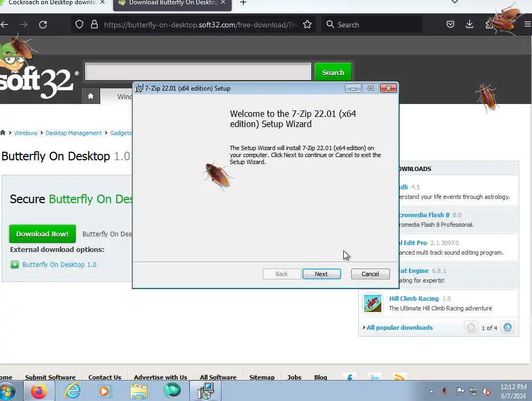Viewport: 532px width, 401px height.
Task: Go forward in Firefox
Action: [x=24, y=25]
